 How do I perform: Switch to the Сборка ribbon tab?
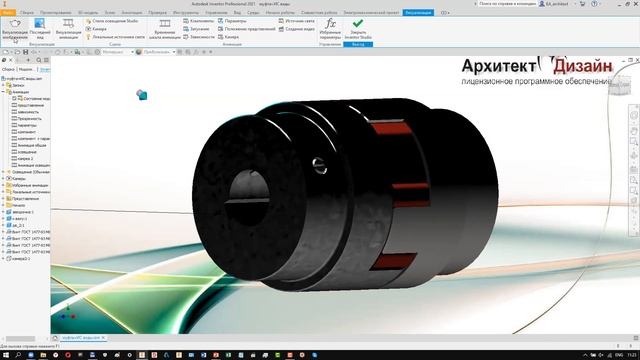tap(27, 13)
